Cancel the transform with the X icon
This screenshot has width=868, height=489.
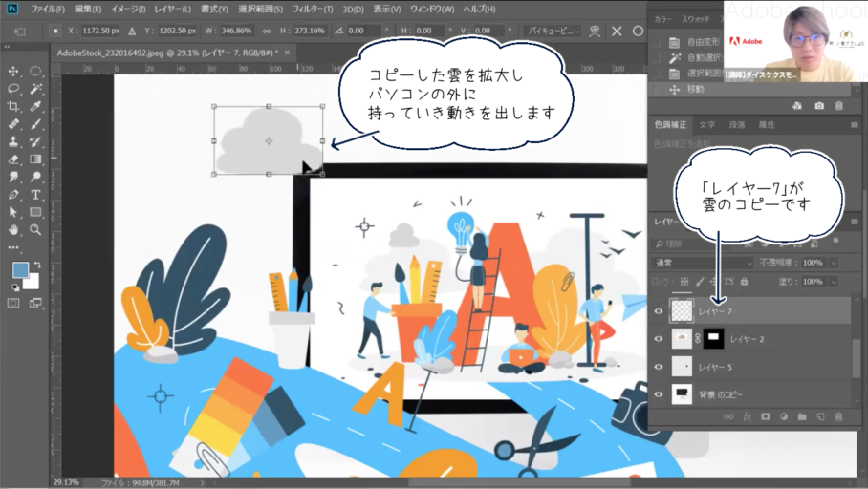coord(617,31)
